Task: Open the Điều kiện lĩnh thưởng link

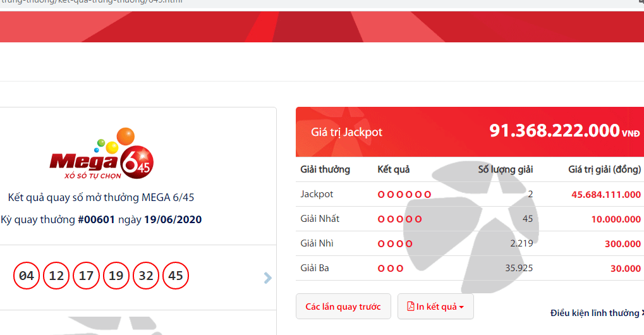Action: point(594,313)
